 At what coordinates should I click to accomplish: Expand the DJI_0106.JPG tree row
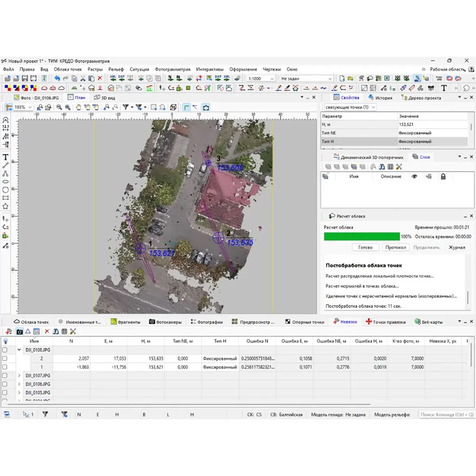point(19,384)
